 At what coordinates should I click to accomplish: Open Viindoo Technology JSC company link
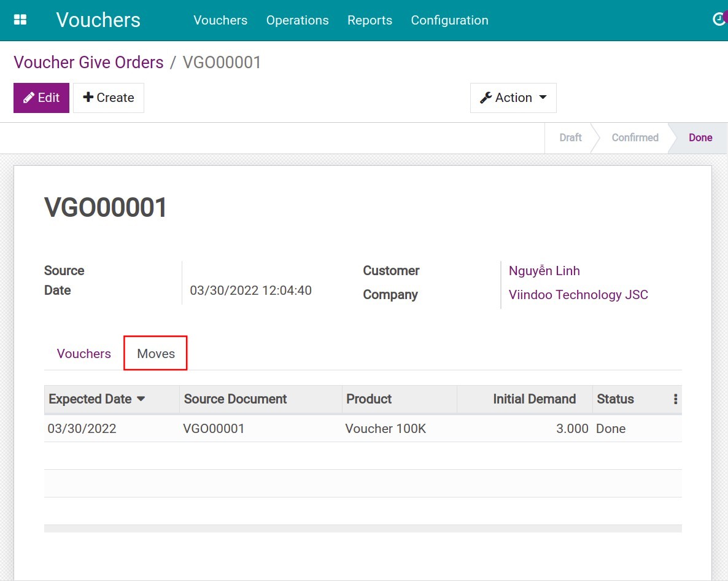(578, 295)
